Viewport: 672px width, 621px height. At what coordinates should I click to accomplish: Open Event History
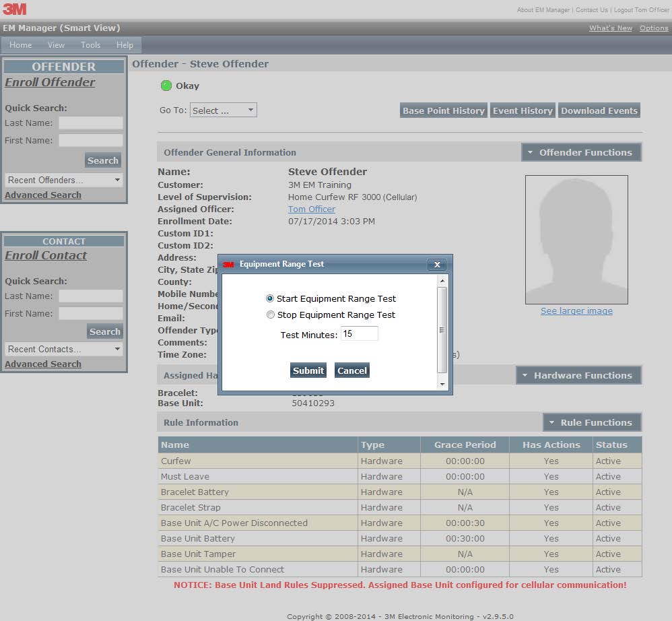(x=523, y=110)
